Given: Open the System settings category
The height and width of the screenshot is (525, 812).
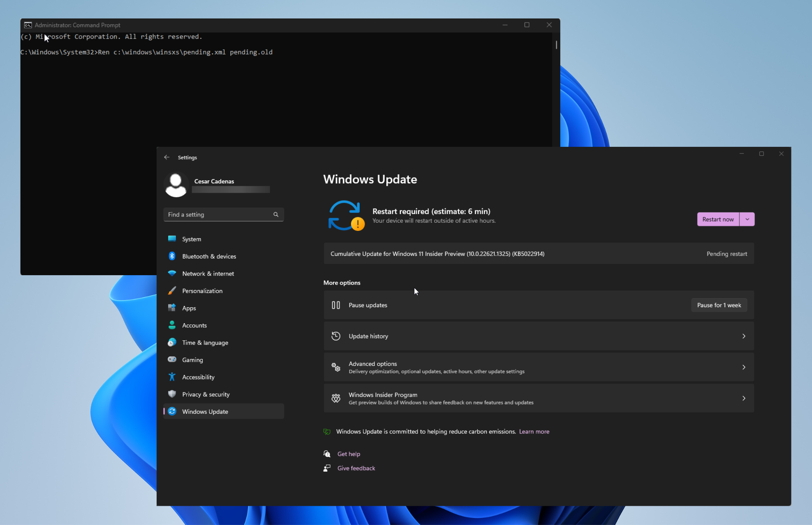Looking at the screenshot, I should (224, 239).
